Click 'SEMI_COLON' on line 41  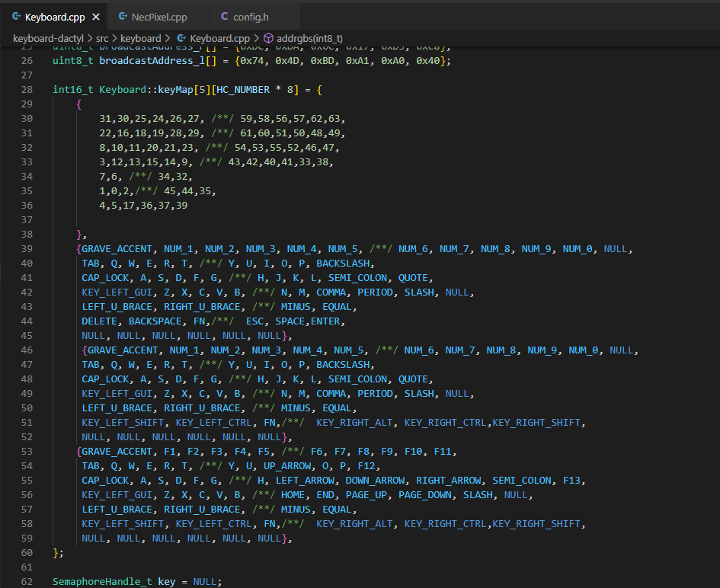click(357, 278)
